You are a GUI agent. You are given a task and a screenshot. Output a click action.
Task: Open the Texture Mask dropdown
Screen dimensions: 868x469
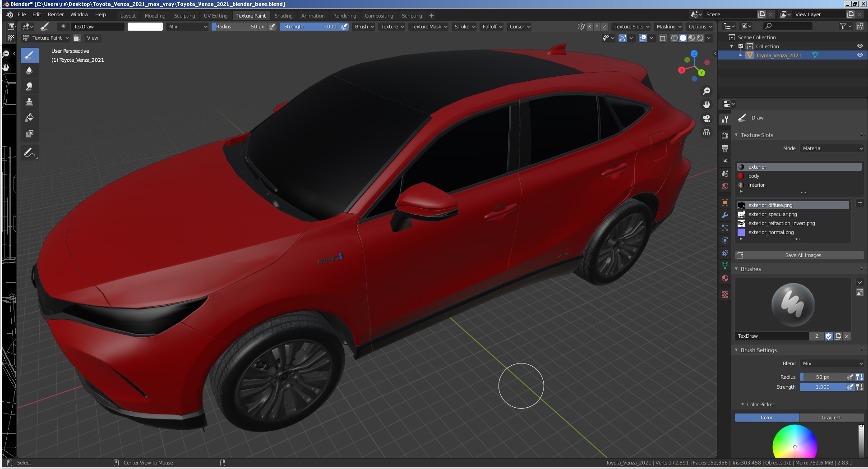point(429,27)
